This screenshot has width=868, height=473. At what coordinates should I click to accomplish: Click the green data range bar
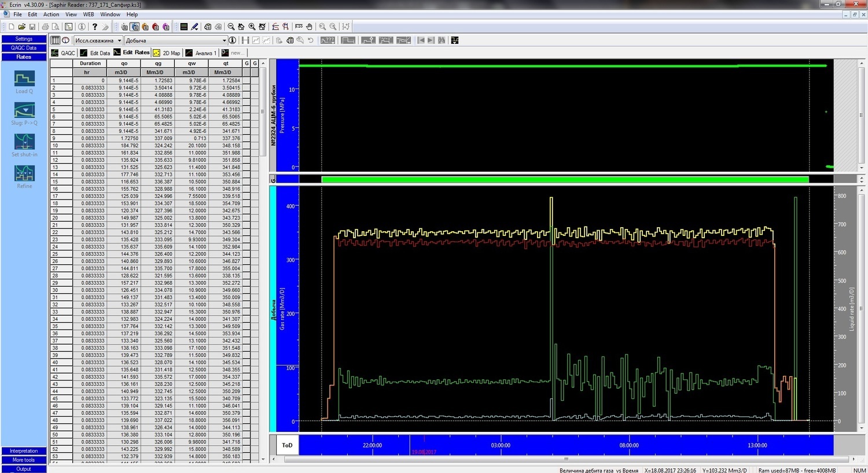pyautogui.click(x=565, y=180)
